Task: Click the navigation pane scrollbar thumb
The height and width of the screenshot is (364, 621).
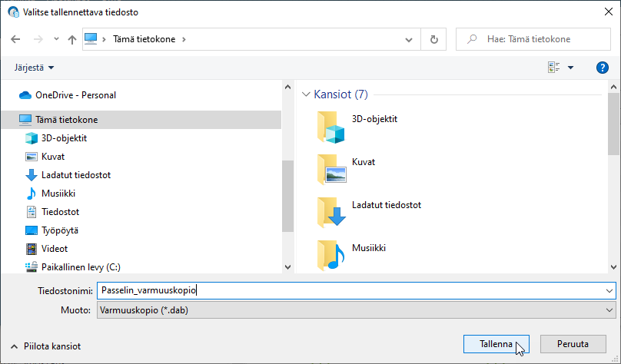Action: coord(288,196)
